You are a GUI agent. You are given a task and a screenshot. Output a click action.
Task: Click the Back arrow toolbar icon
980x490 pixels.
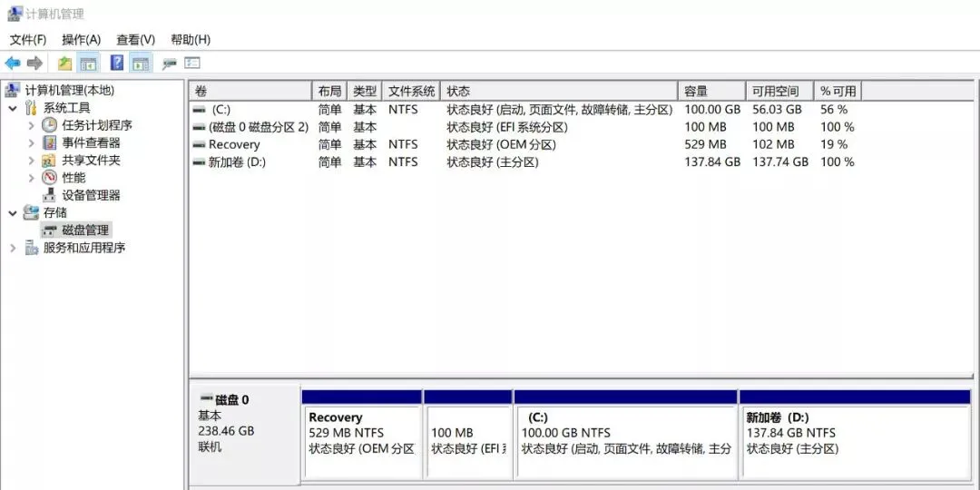tap(13, 64)
